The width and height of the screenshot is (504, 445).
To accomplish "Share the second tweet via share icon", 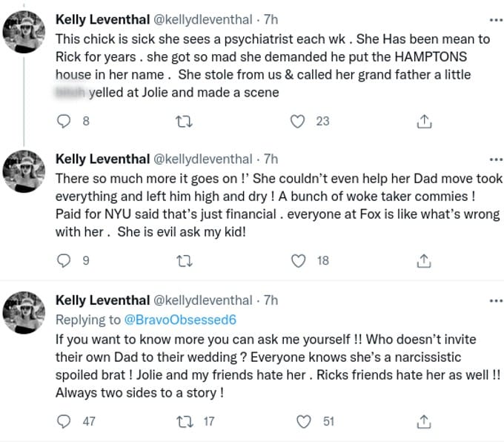I will [x=424, y=260].
